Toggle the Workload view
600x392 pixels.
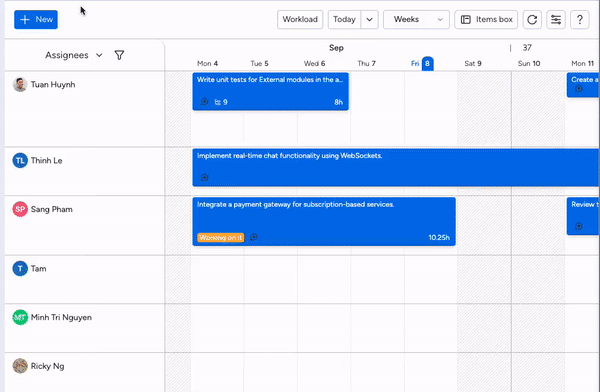click(x=300, y=20)
